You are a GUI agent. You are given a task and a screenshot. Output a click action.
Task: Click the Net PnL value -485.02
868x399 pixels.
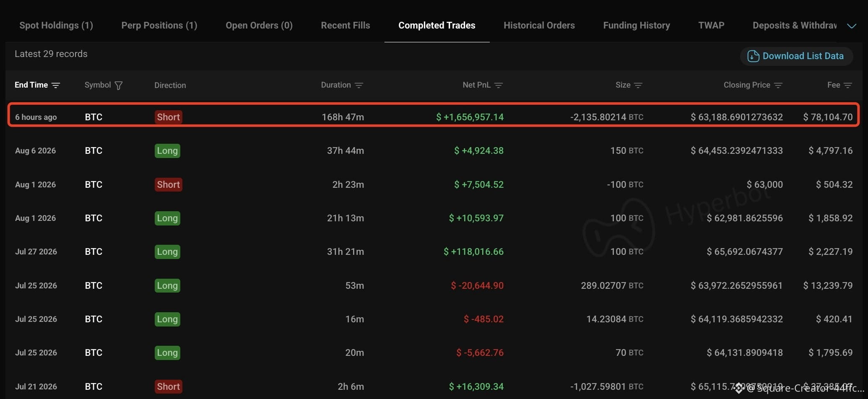pyautogui.click(x=483, y=319)
